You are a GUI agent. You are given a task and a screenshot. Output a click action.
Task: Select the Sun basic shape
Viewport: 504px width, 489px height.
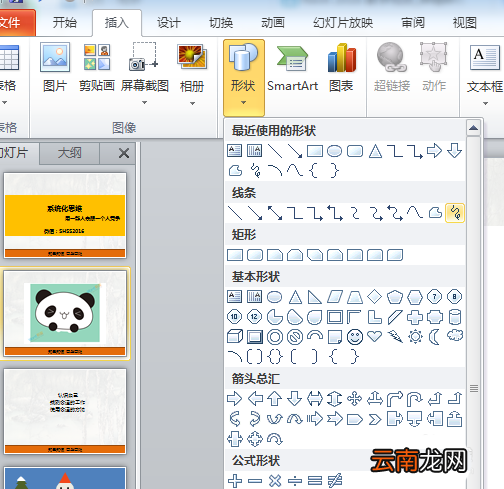[x=415, y=337]
